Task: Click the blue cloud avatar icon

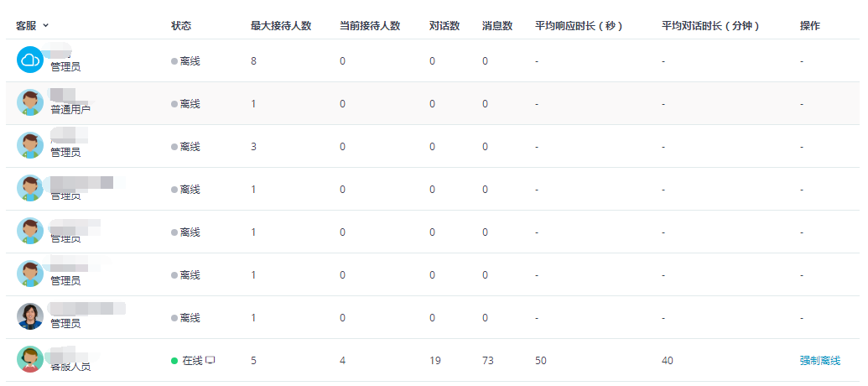Action: tap(30, 60)
